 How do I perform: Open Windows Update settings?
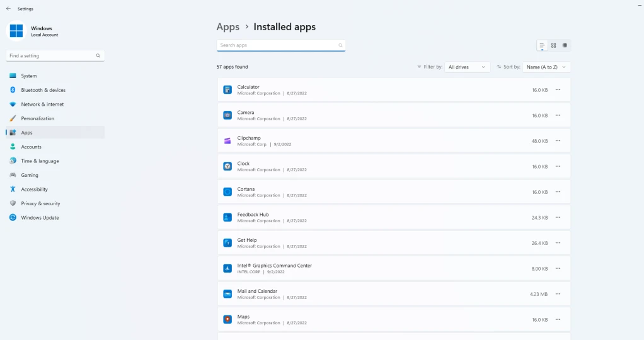(55, 218)
